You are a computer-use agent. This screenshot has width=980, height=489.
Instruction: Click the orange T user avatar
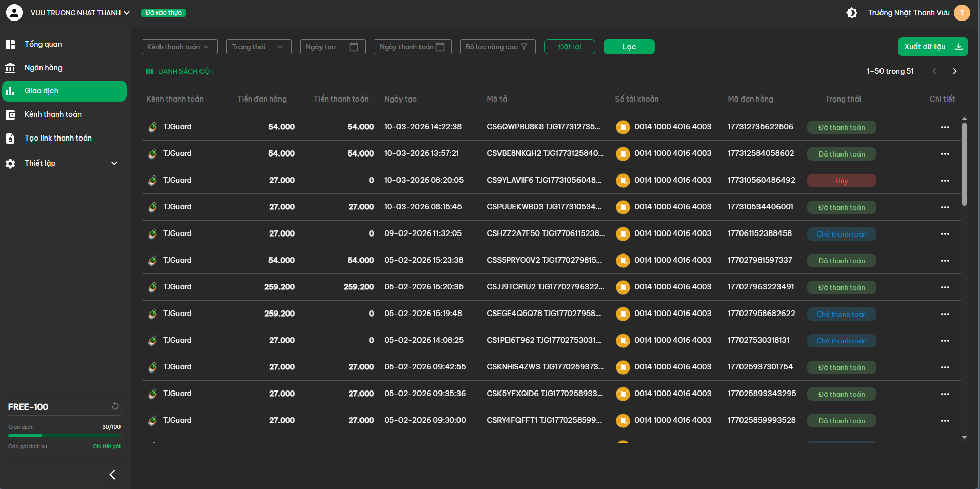962,13
